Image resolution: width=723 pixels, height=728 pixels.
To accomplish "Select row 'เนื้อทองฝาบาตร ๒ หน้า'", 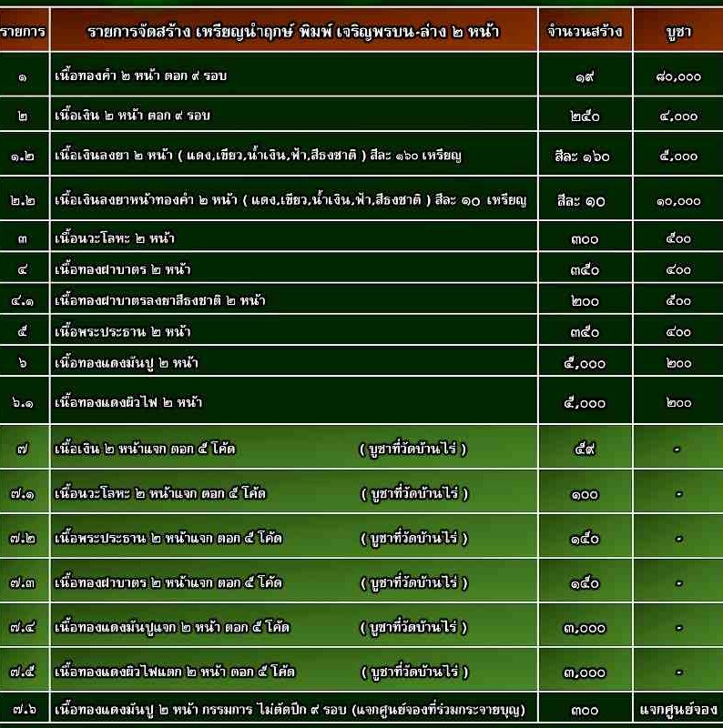I will click(361, 268).
